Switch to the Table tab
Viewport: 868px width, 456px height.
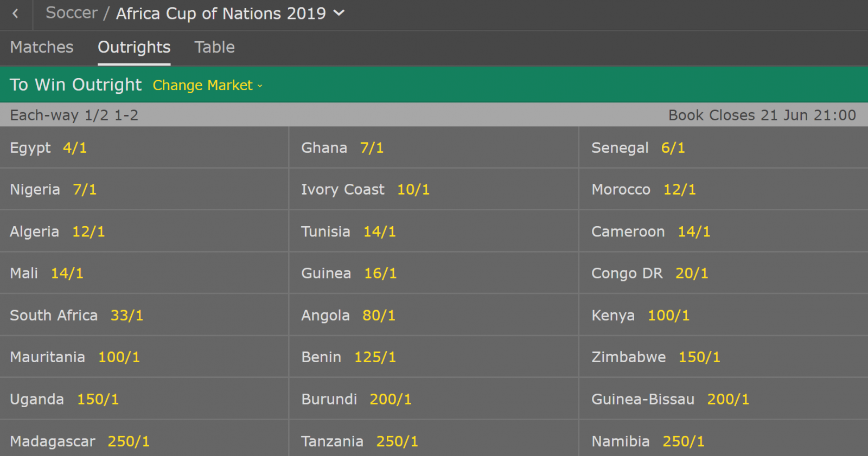(214, 48)
